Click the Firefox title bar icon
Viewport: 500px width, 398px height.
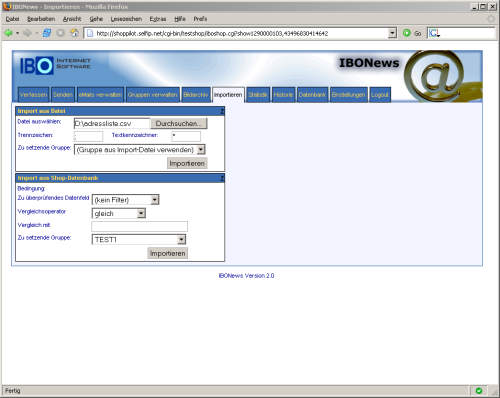(x=7, y=6)
